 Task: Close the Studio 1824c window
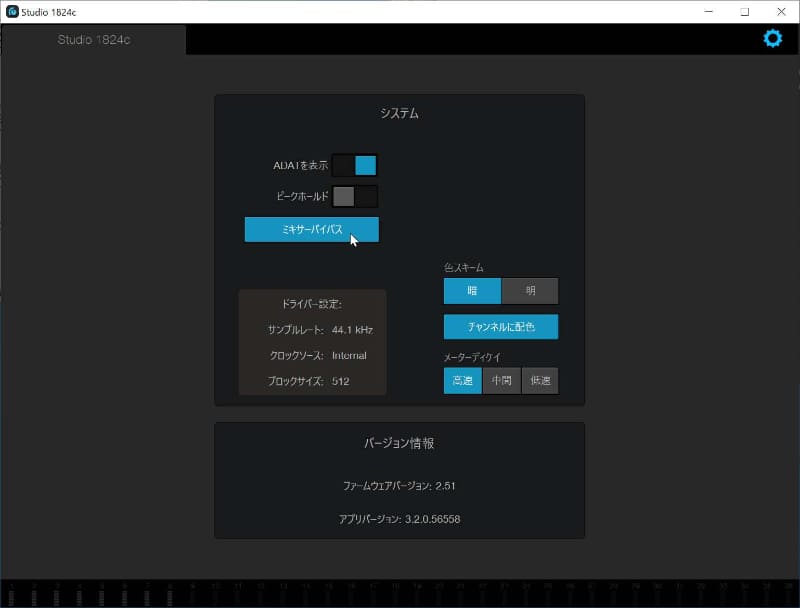click(x=781, y=11)
